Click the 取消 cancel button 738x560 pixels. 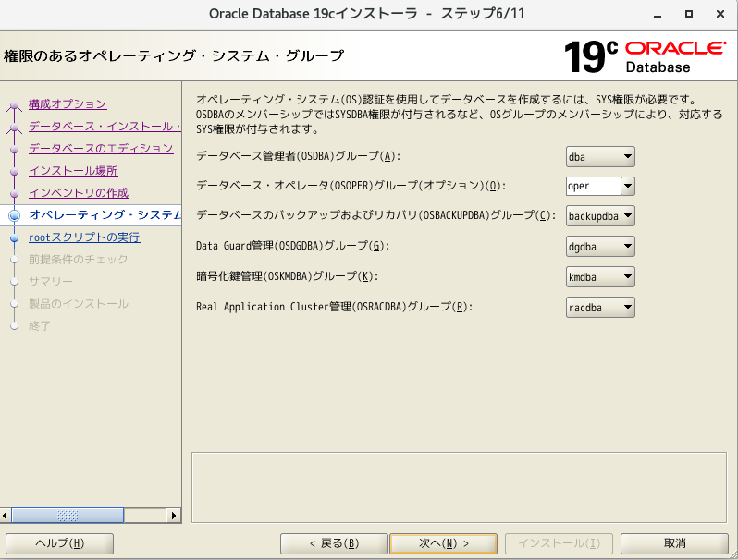coord(674,543)
